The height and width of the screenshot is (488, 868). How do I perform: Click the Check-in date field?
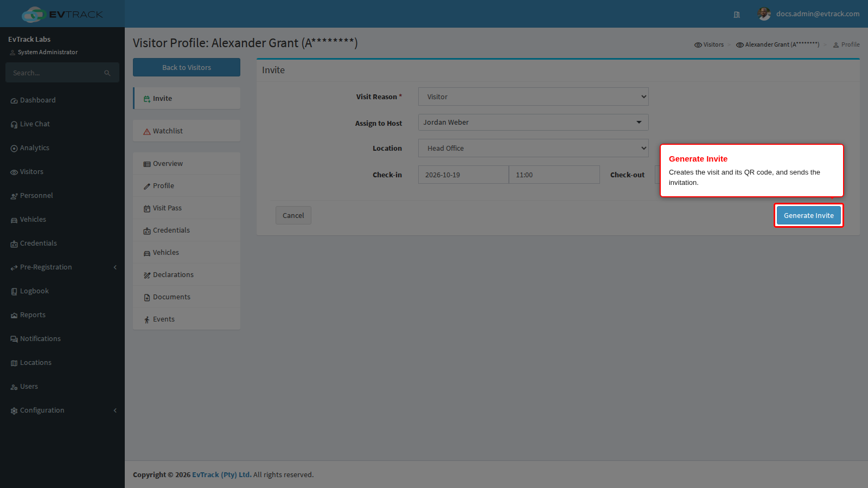pyautogui.click(x=463, y=175)
